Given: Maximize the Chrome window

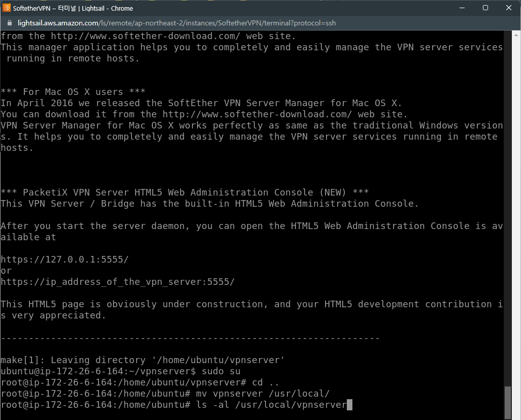Looking at the screenshot, I should [485, 8].
